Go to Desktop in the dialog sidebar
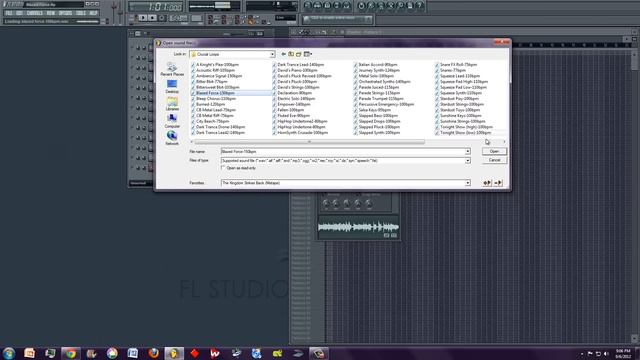Screen dimensions: 640x360 (x=172, y=86)
